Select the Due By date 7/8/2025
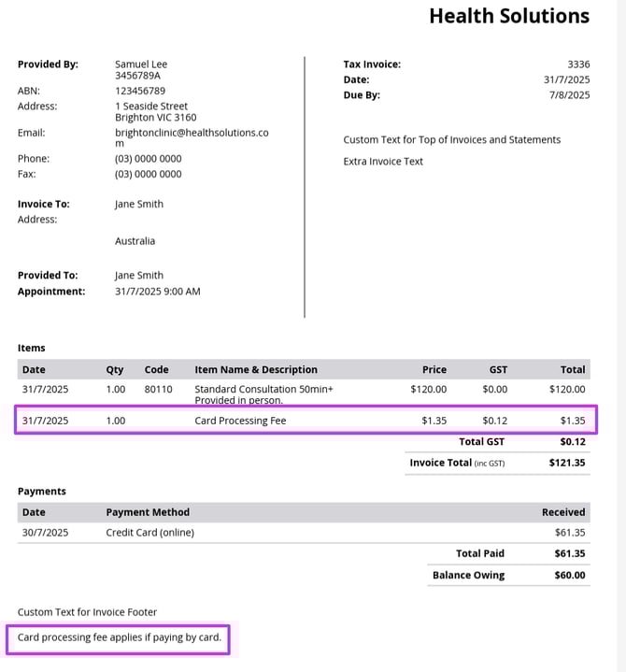 click(x=569, y=94)
